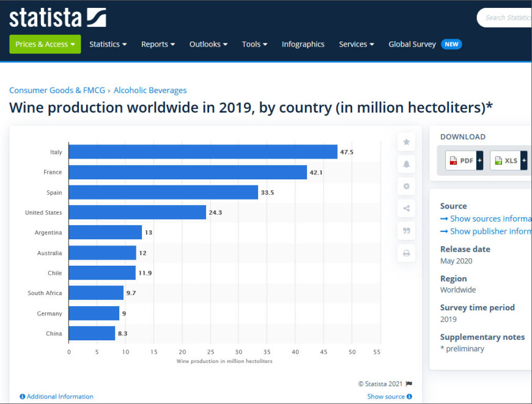Click the Australia bar in chart
This screenshot has height=404, width=532.
pos(103,253)
